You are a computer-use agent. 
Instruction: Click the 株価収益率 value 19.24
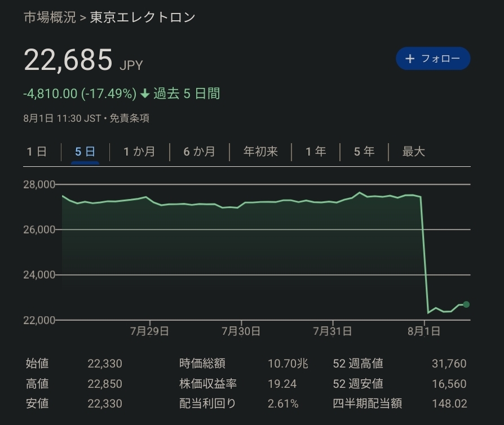[x=282, y=384]
